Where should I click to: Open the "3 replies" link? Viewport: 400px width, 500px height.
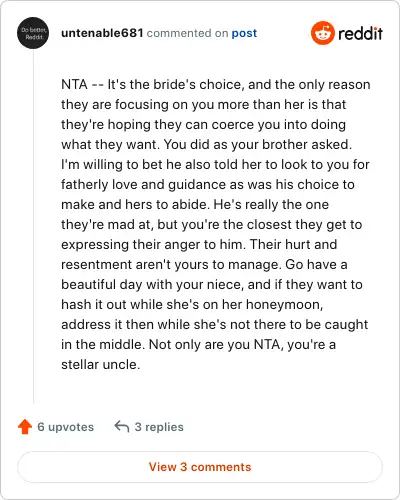pos(159,427)
